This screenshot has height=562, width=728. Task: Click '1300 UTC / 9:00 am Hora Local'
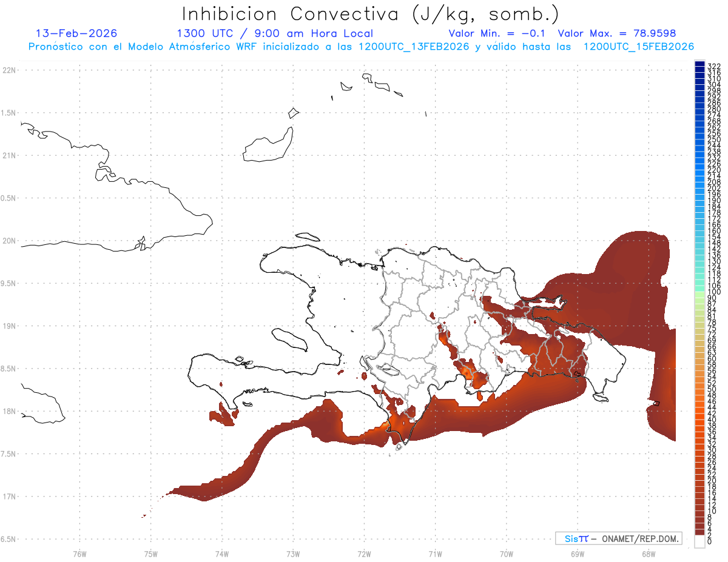click(x=275, y=34)
